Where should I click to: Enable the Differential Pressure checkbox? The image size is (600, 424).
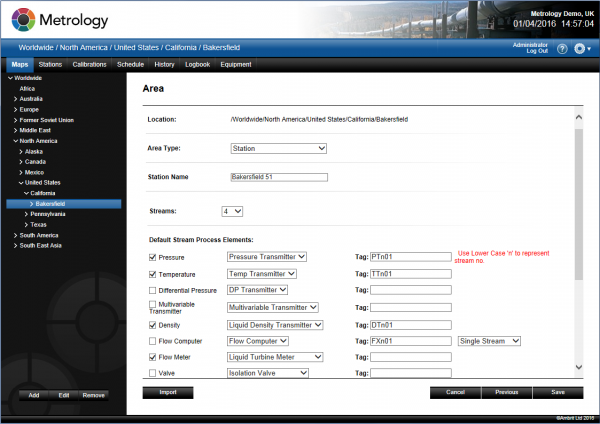pyautogui.click(x=152, y=290)
